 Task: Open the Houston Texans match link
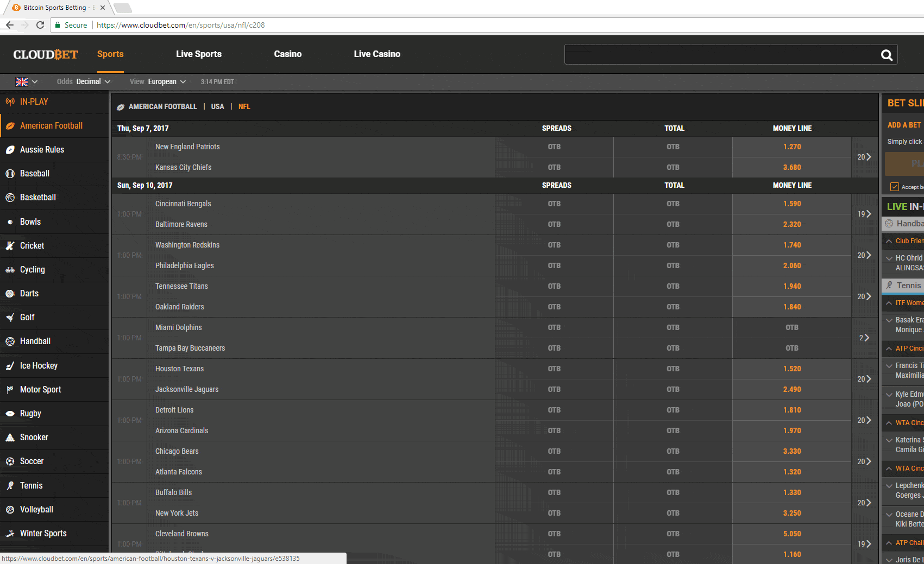click(x=179, y=369)
